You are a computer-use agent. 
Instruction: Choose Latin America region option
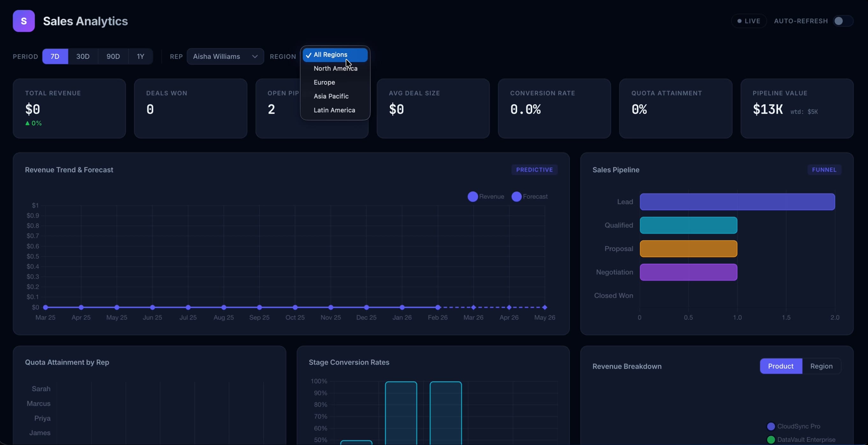334,110
